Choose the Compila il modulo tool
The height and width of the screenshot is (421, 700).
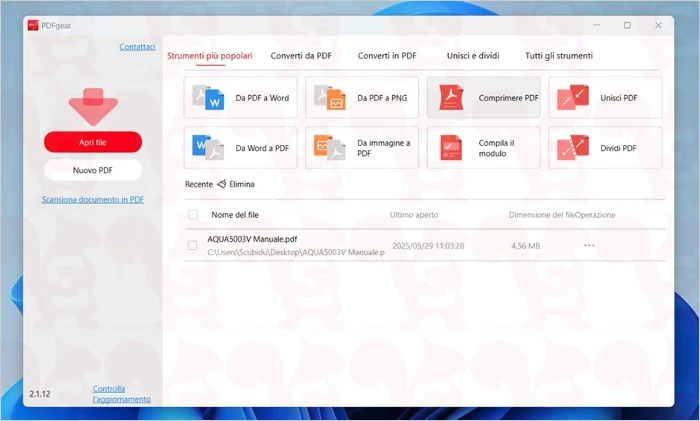click(x=483, y=148)
